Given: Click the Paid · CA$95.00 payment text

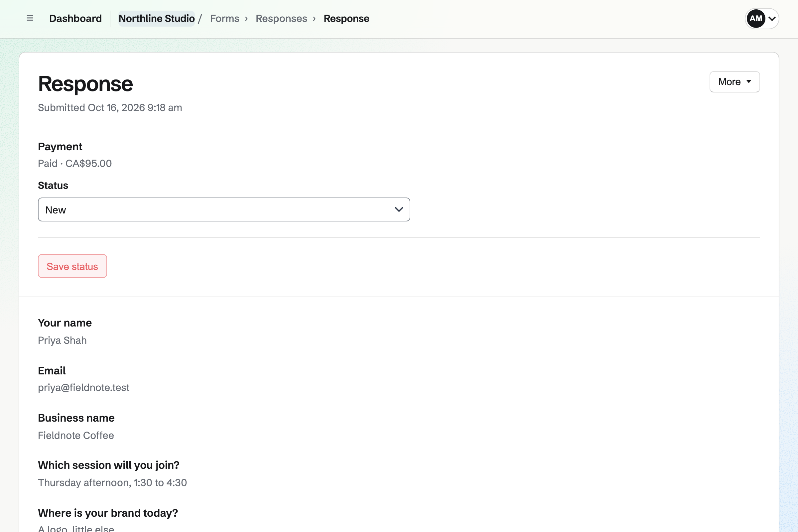Looking at the screenshot, I should [x=74, y=164].
